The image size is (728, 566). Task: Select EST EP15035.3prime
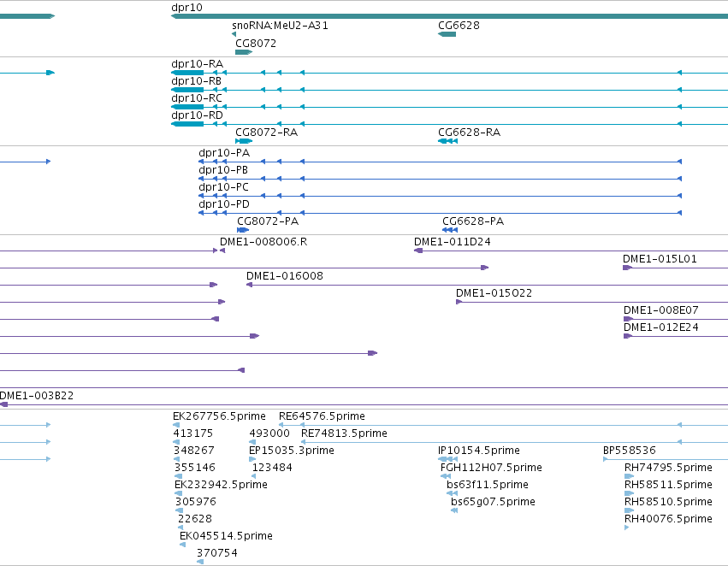point(292,451)
